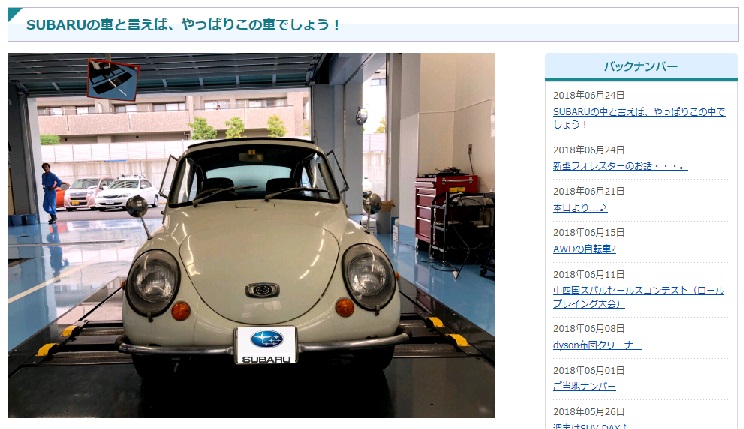Image resolution: width=744 pixels, height=429 pixels.
Task: Open the 本日より♪ post link
Action: pyautogui.click(x=580, y=208)
